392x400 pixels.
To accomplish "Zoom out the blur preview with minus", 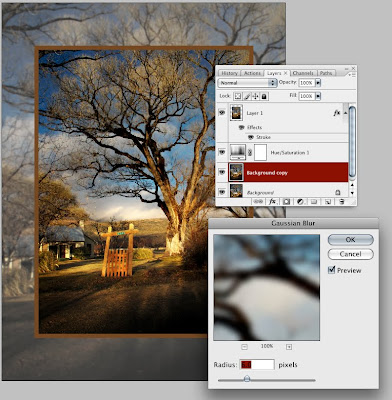I will 244,347.
